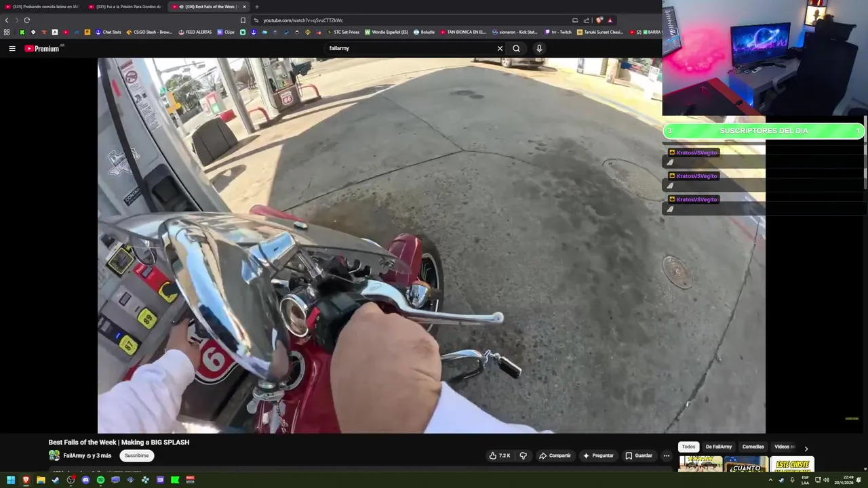Image resolution: width=868 pixels, height=488 pixels.
Task: Open the Brave Shields lion icon
Action: click(x=599, y=20)
